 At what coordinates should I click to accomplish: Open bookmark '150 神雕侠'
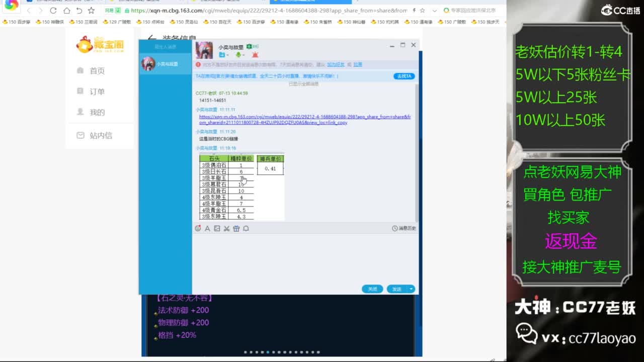point(50,22)
